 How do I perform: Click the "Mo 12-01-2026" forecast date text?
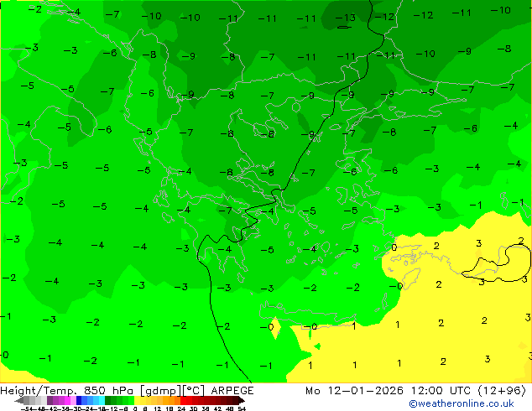pos(354,391)
